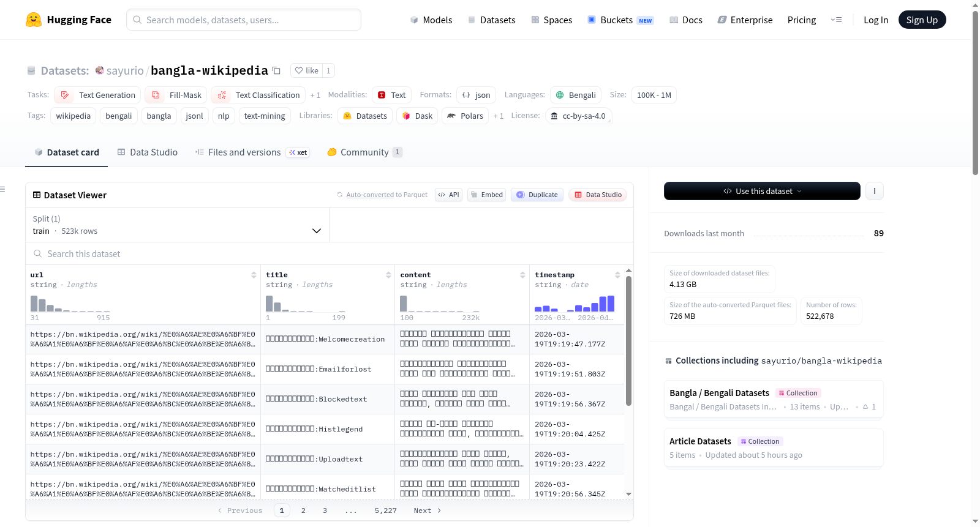Go to Datasets in the top navigation
The width and height of the screenshot is (980, 527).
click(491, 20)
